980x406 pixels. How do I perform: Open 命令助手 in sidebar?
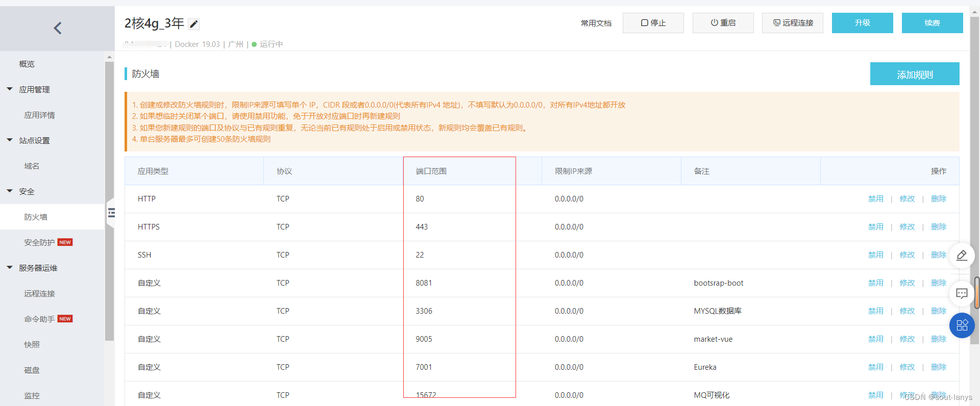[x=39, y=319]
